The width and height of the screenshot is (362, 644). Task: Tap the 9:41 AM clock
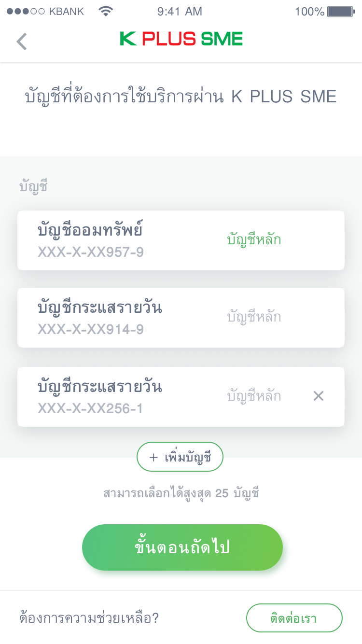[x=180, y=12]
